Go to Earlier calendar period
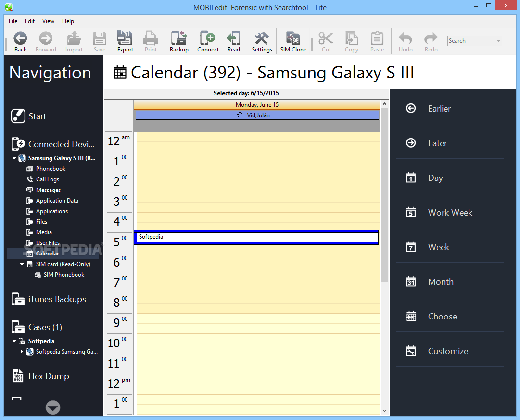This screenshot has width=520, height=420. pos(450,108)
